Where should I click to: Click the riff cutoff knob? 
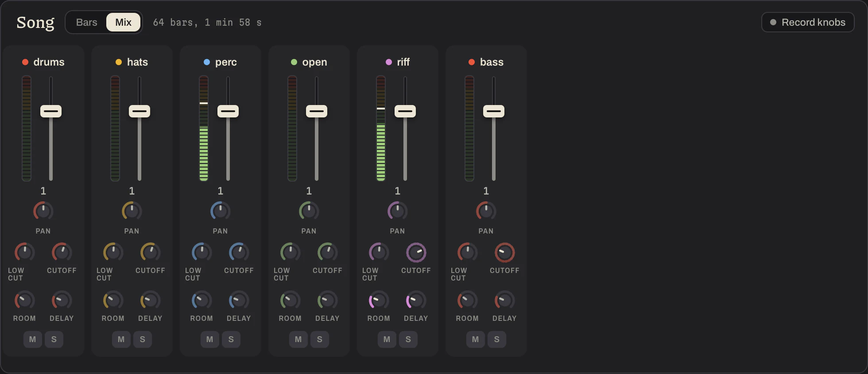[416, 253]
